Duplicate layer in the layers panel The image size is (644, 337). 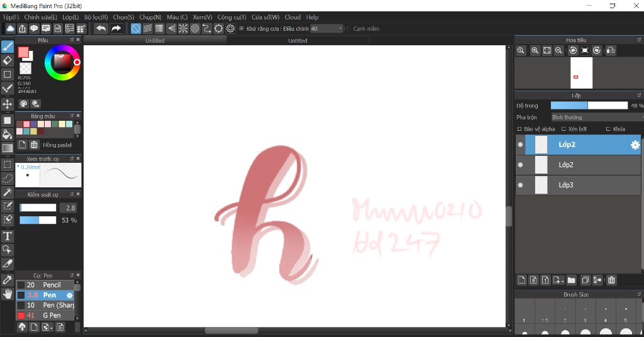586,280
